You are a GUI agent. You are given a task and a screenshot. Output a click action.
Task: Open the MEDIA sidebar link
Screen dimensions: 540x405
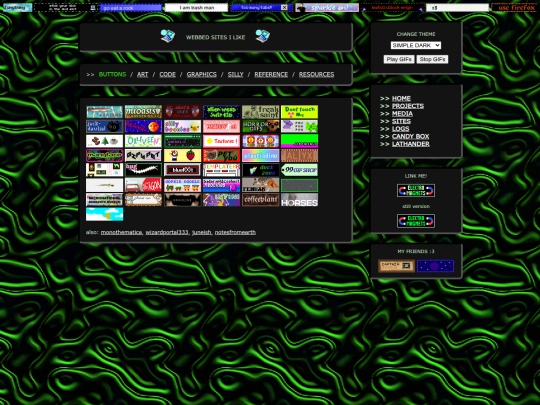point(402,114)
